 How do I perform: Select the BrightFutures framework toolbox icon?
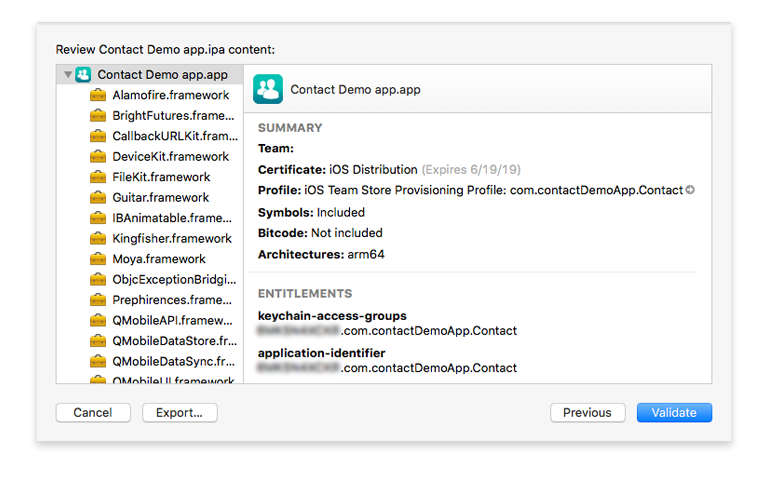pos(98,116)
